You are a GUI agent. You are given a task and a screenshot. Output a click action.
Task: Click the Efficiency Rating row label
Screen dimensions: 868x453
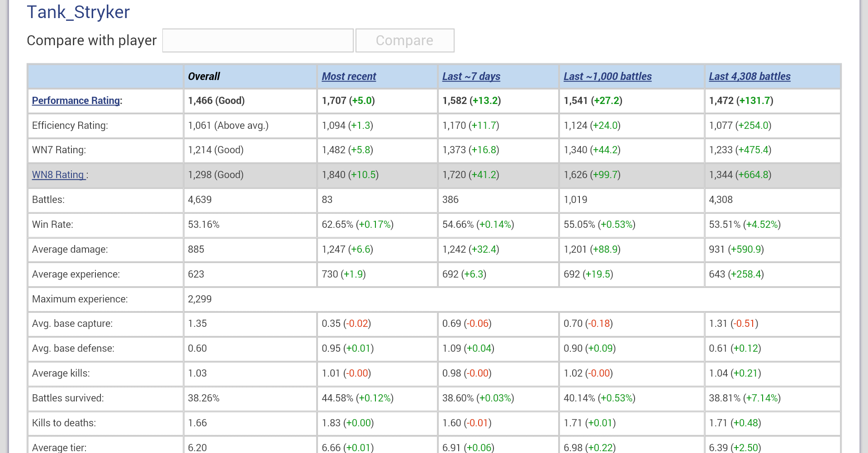[x=70, y=125]
